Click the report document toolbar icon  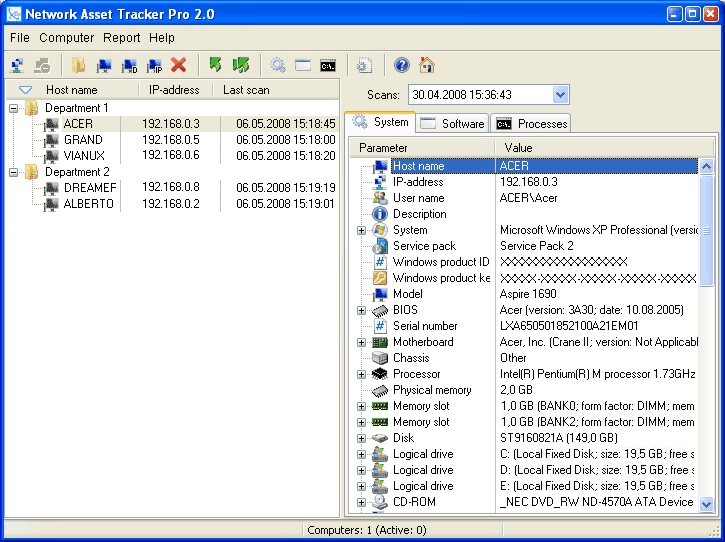coord(365,65)
